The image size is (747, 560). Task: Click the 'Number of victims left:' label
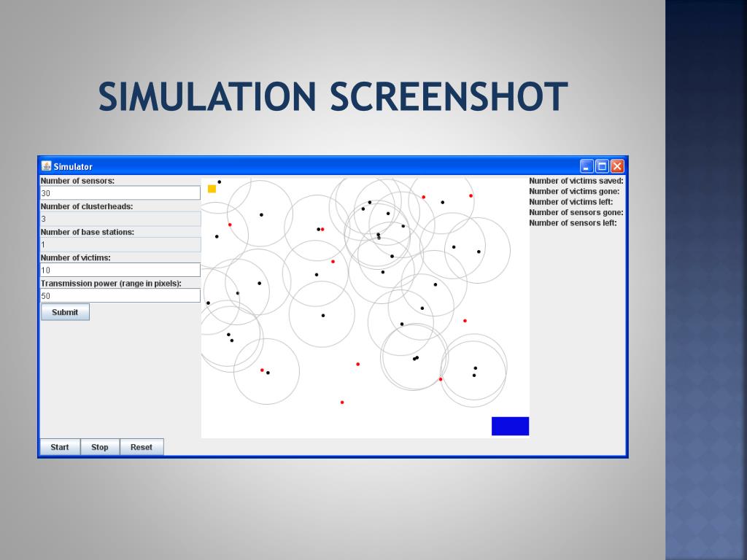click(x=570, y=202)
